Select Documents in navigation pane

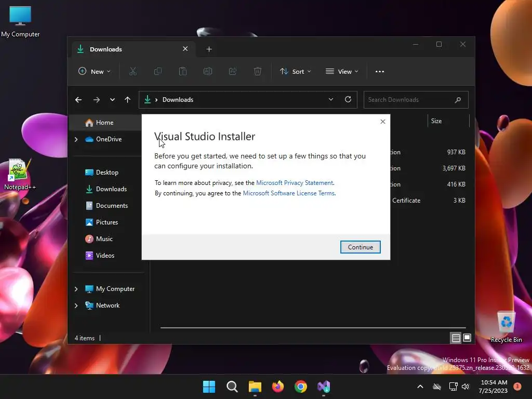(112, 206)
